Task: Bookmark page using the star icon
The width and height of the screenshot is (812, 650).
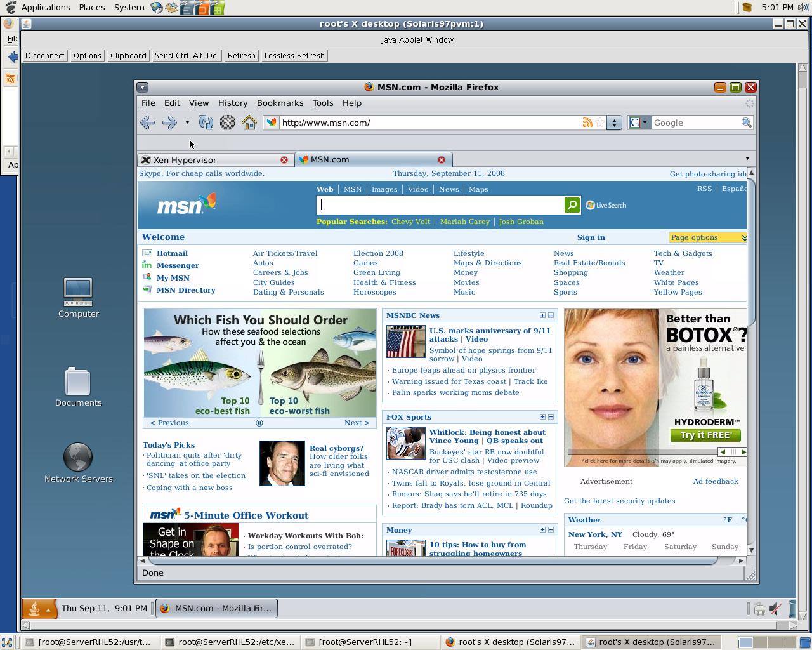Action: pos(600,123)
